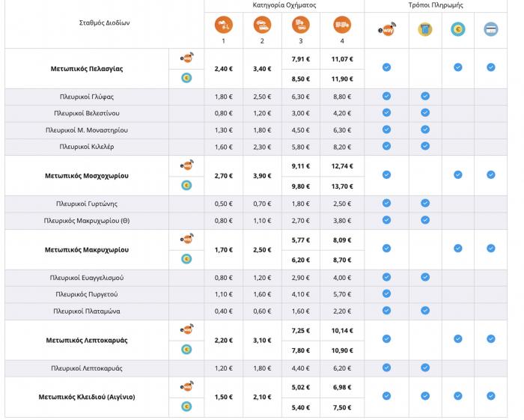Click the vehicle category 3 truck icon

tap(300, 25)
